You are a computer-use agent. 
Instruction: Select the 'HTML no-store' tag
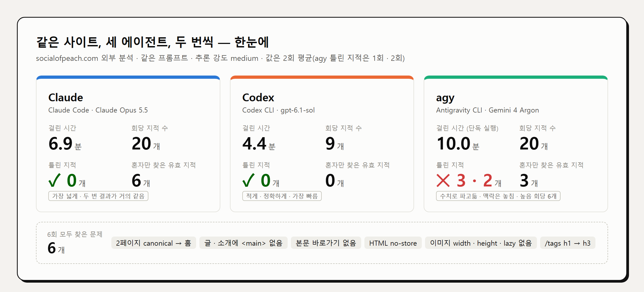(393, 243)
